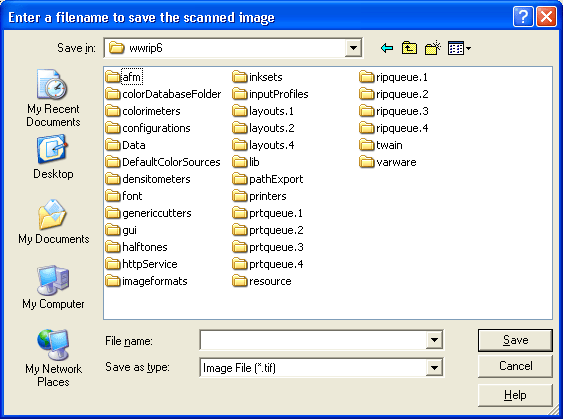563x419 pixels.
Task: Expand the File name history dropdown
Action: (x=434, y=340)
